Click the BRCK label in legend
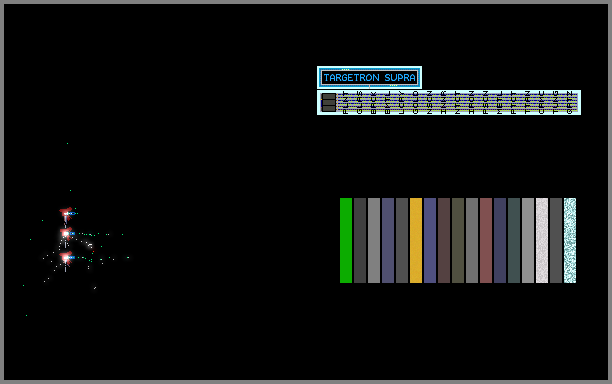 pyautogui.click(x=374, y=103)
